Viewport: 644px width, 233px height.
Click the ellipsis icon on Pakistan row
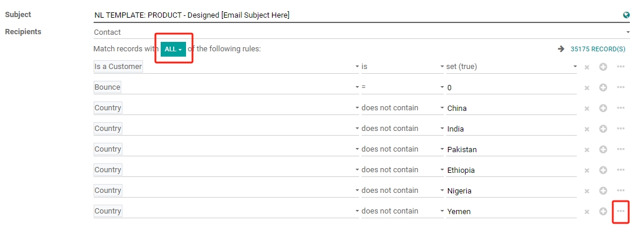pyautogui.click(x=620, y=149)
